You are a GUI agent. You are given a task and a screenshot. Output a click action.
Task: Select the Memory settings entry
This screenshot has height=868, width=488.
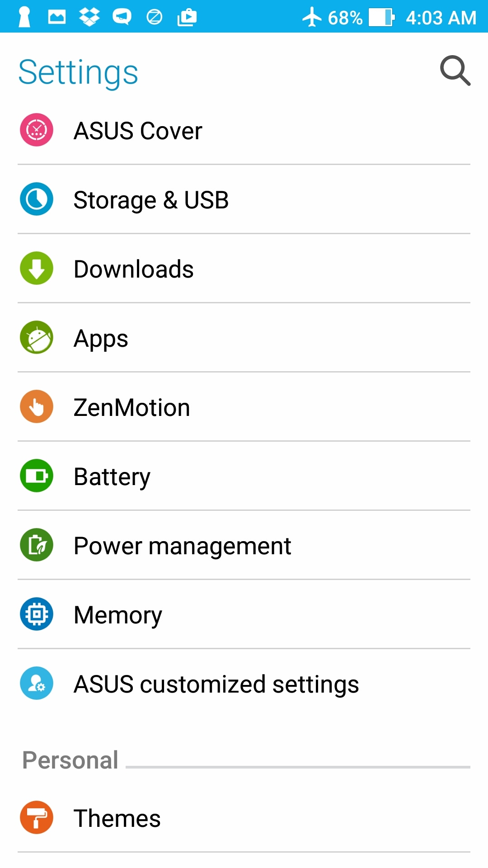point(118,615)
